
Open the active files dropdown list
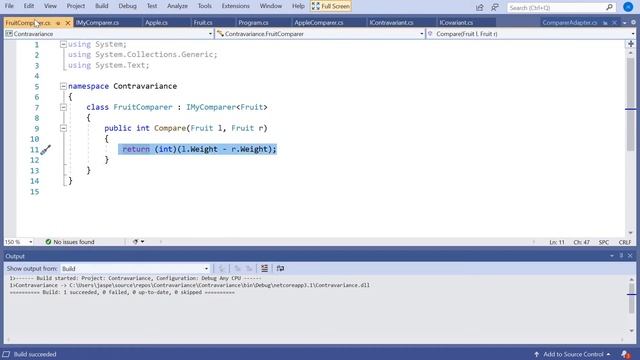point(624,23)
